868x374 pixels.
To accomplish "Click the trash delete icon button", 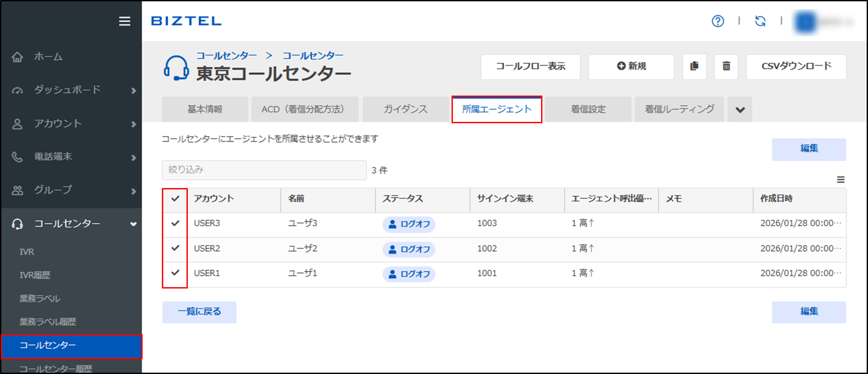I will click(x=726, y=66).
